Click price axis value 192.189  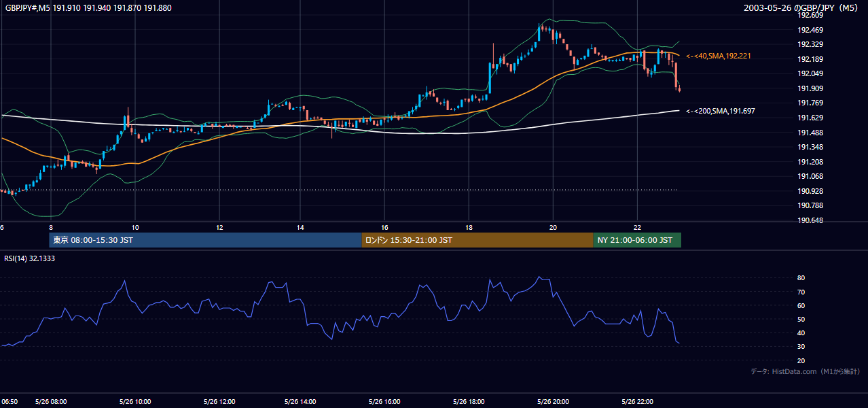[x=810, y=59]
